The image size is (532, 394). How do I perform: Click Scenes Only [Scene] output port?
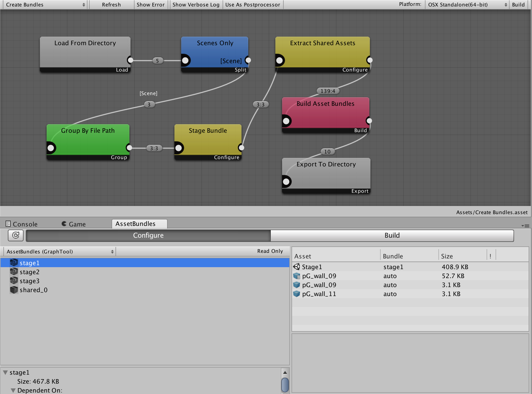click(x=248, y=60)
